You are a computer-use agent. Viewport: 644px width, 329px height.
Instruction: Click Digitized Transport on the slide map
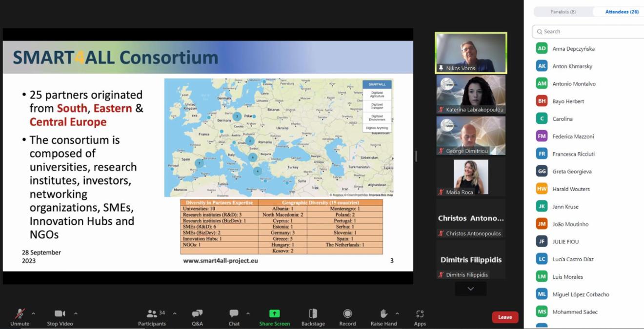tap(377, 106)
